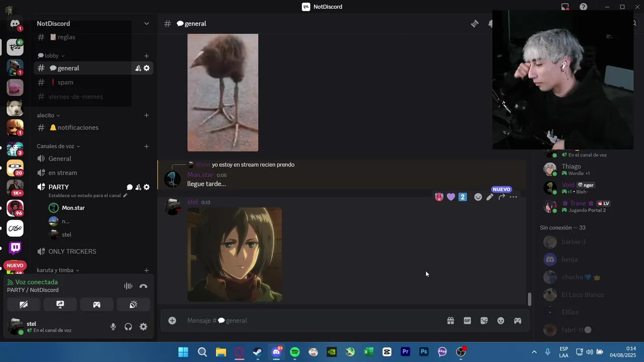Add a channel to Canales de voz

click(x=146, y=146)
